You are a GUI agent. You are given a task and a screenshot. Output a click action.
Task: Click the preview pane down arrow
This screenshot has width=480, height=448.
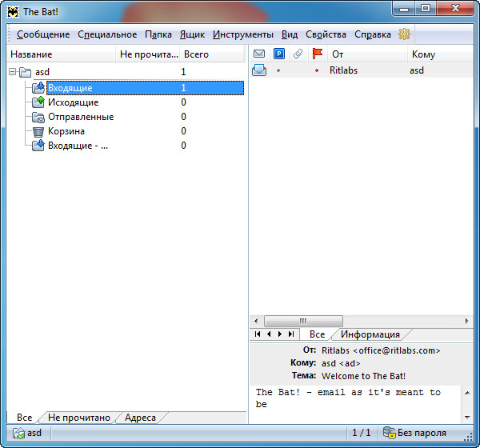coord(467,417)
